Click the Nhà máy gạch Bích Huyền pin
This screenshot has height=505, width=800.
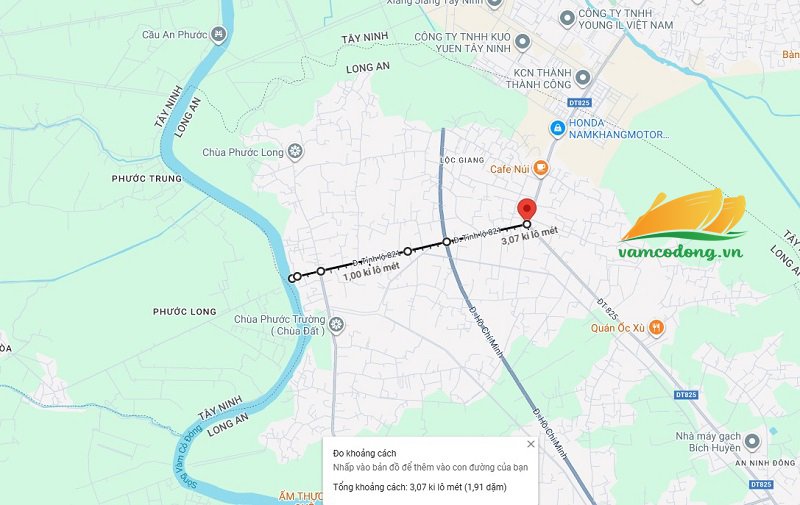coord(752,441)
